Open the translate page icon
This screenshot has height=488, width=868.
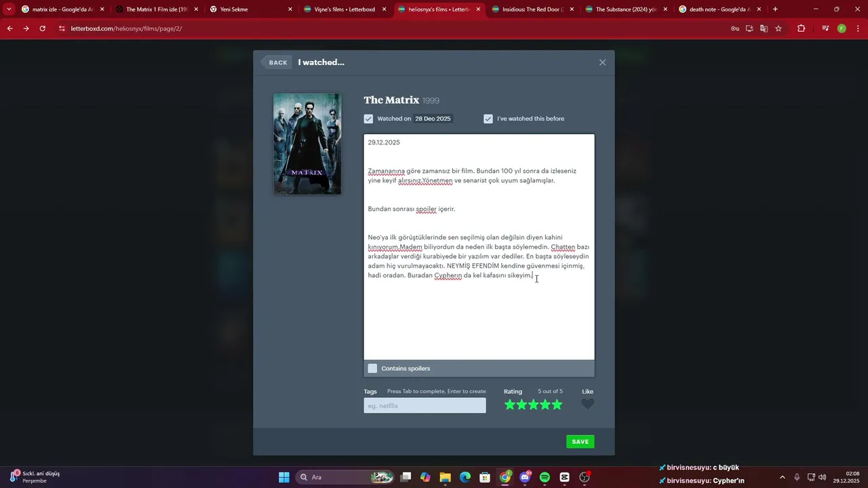point(764,28)
